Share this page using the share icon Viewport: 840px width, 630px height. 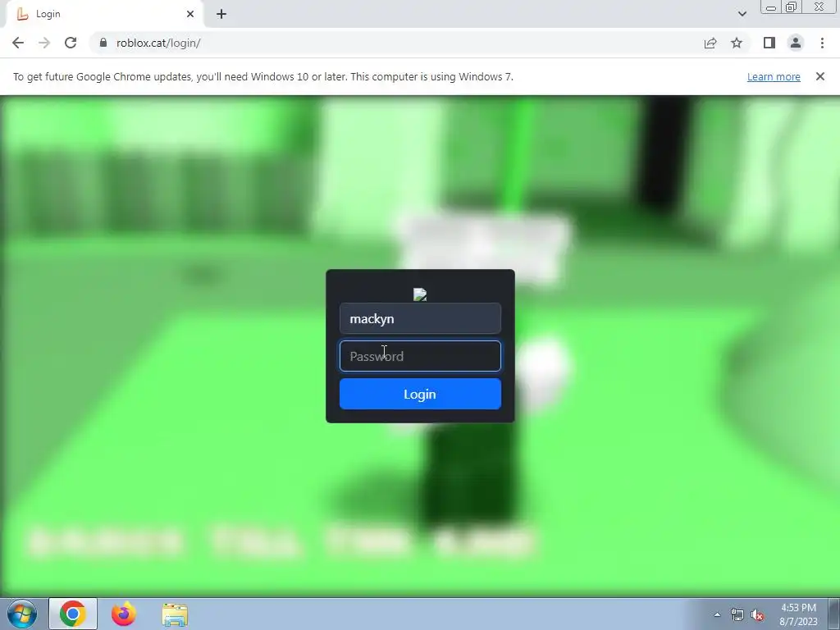710,43
